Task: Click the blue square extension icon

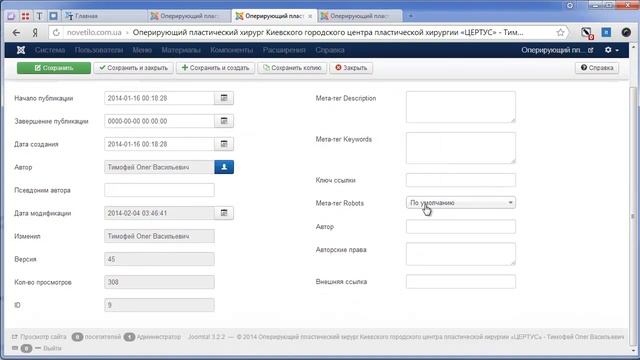Action: pos(607,32)
